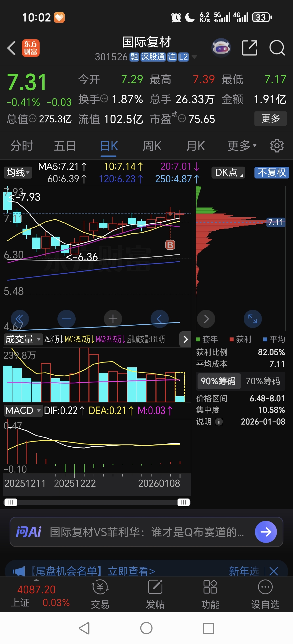This screenshot has height=644, width=293.
Task: Toggle 不复权 price adjustment button
Action: click(x=271, y=172)
